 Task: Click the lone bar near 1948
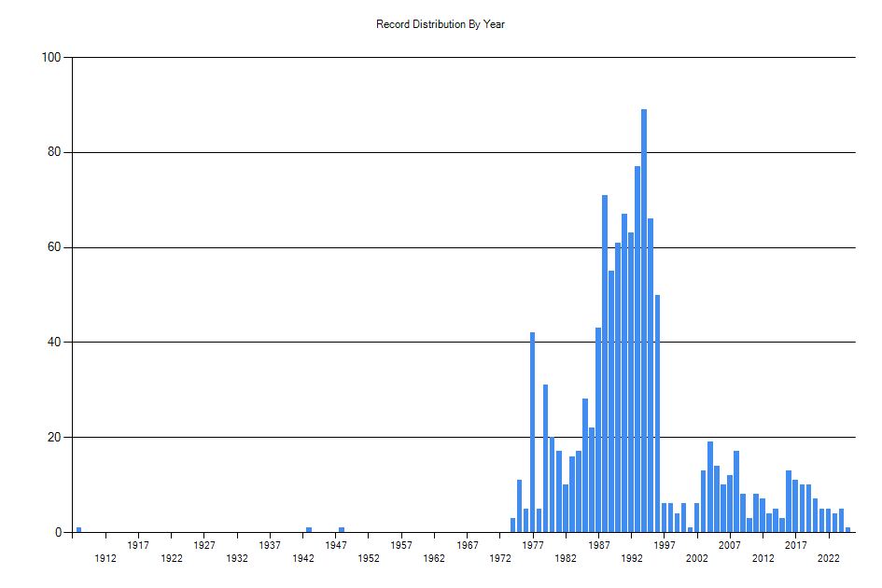click(x=342, y=528)
